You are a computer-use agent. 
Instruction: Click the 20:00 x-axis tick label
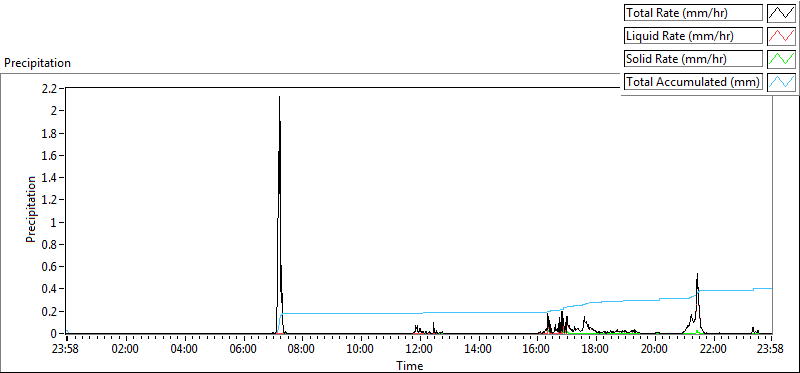[x=655, y=350]
